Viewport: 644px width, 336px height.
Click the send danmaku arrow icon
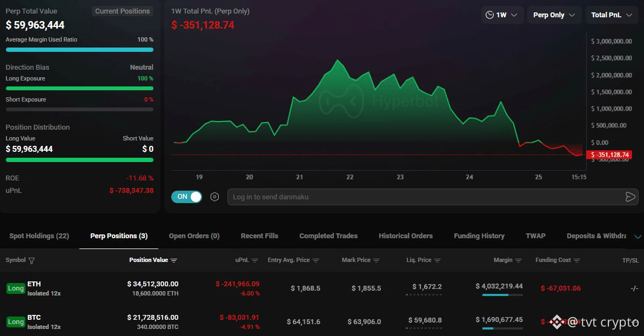(x=630, y=197)
